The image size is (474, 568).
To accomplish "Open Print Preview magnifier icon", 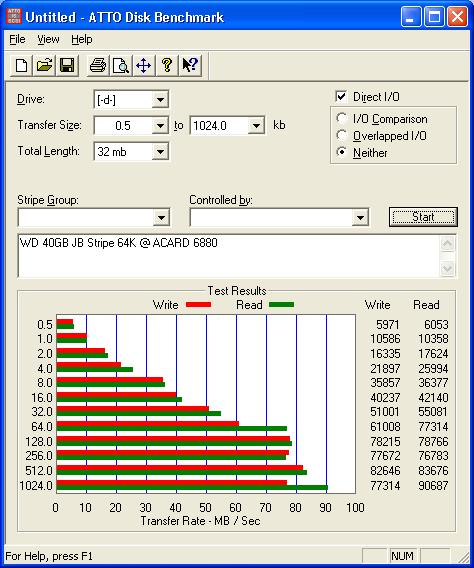I will pos(121,66).
